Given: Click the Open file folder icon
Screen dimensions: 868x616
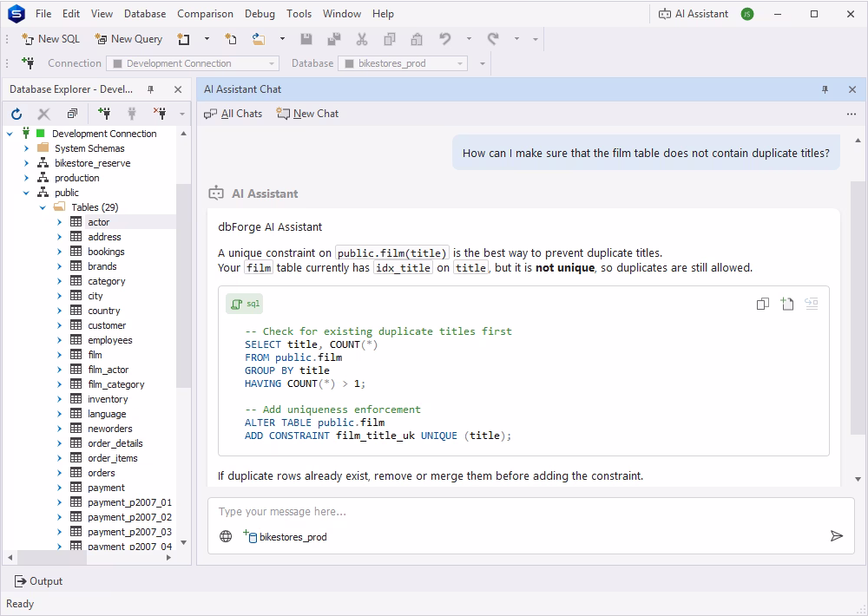Looking at the screenshot, I should point(259,39).
